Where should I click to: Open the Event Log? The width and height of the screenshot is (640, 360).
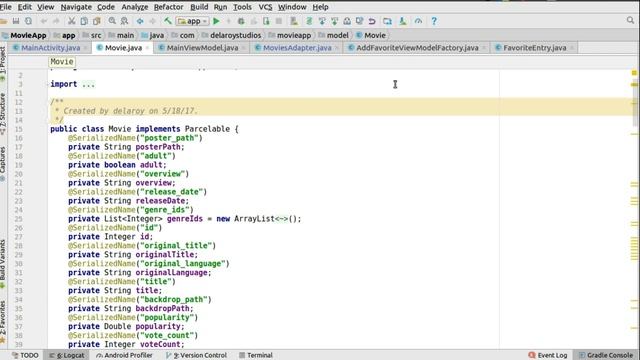click(548, 355)
